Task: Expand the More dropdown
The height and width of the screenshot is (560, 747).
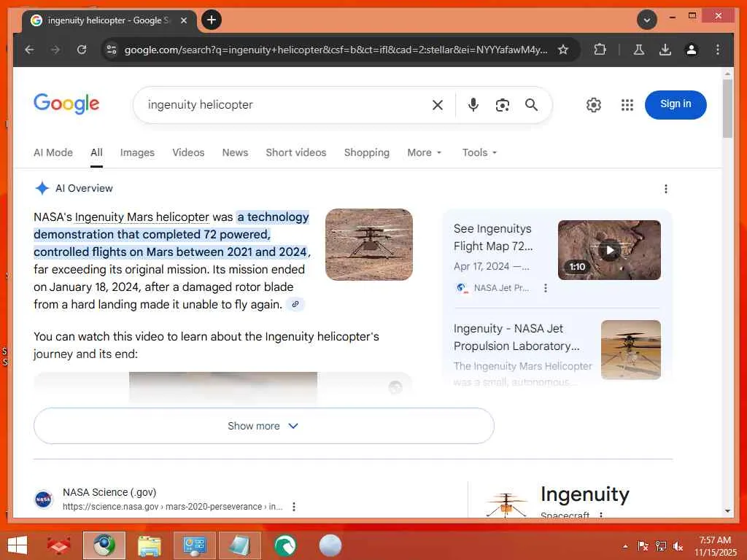Action: [424, 152]
